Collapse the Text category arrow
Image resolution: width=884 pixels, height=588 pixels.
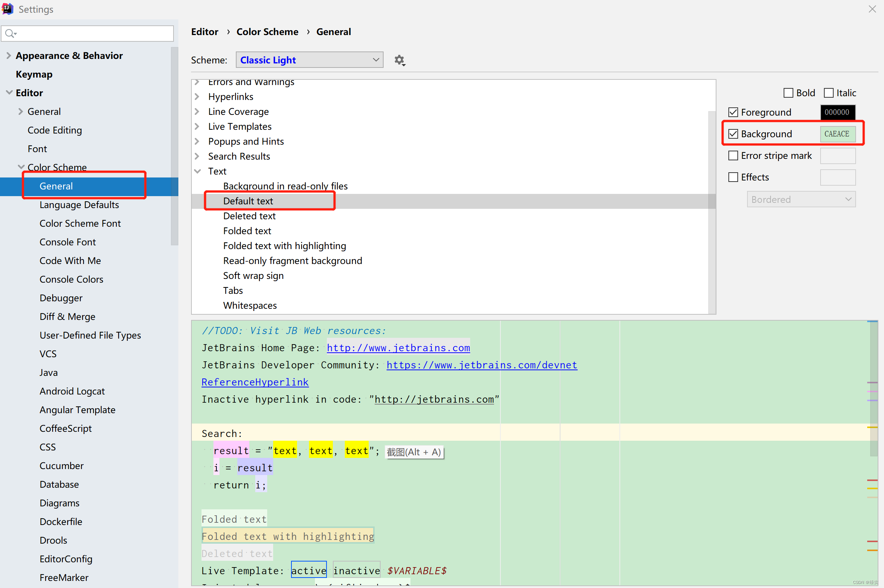pyautogui.click(x=198, y=172)
